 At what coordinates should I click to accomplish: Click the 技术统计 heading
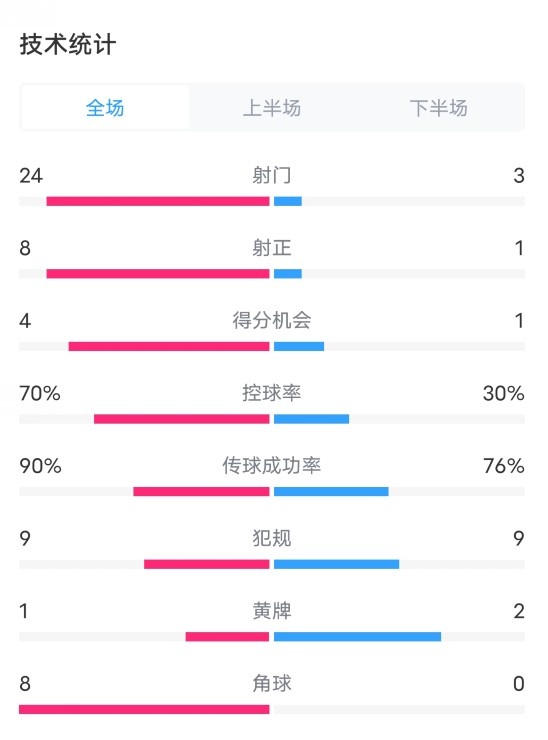[x=67, y=45]
